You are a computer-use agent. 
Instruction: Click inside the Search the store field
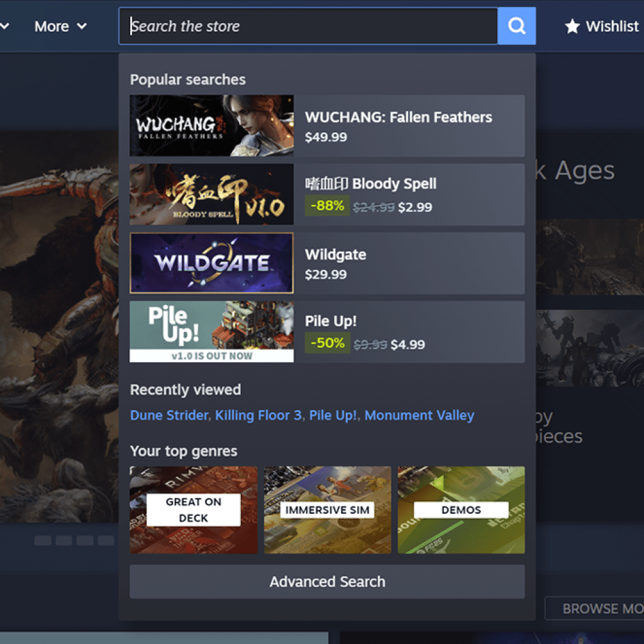[x=283, y=26]
